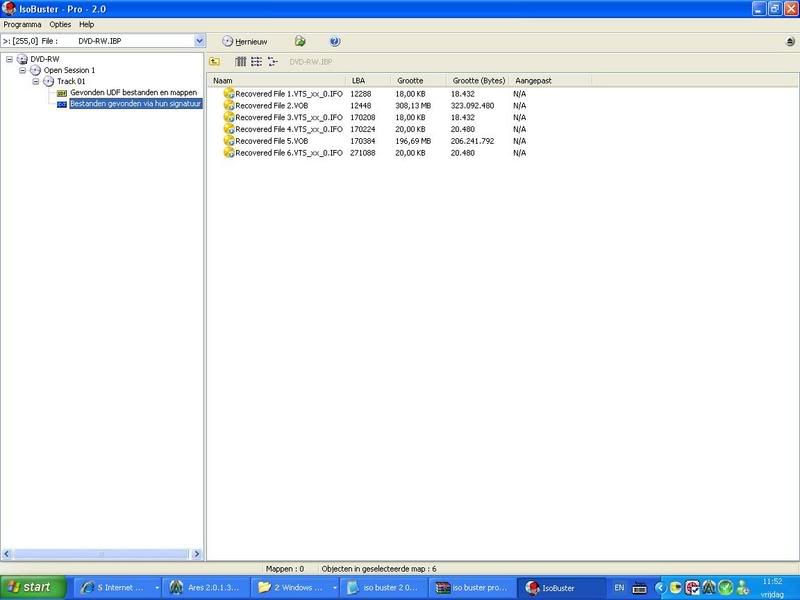Select Track 01 in the tree
The image size is (800, 600).
tap(71, 82)
